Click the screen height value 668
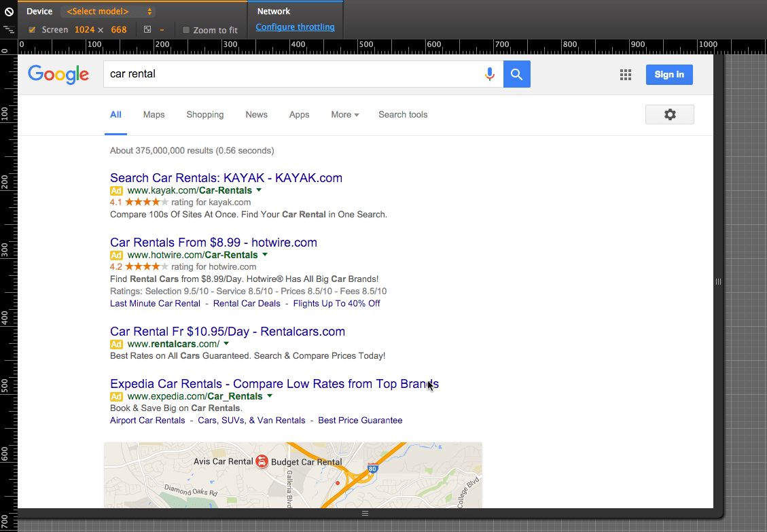767x532 pixels. [119, 30]
